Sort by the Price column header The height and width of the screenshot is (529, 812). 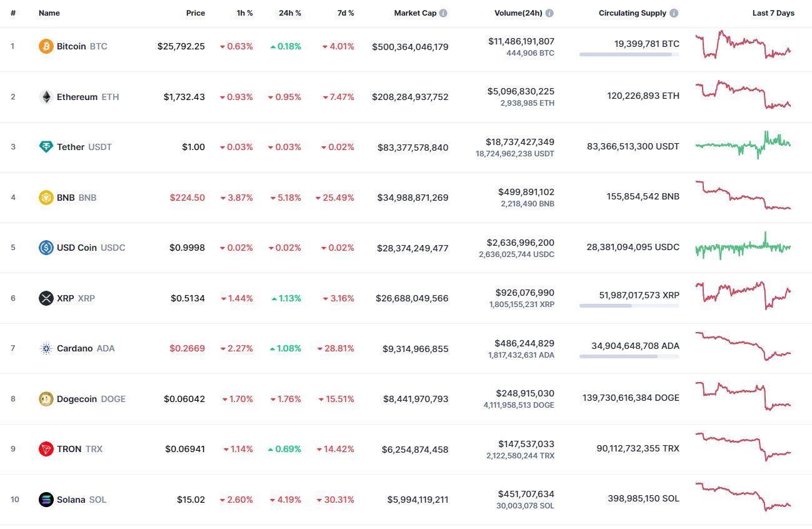tap(196, 13)
